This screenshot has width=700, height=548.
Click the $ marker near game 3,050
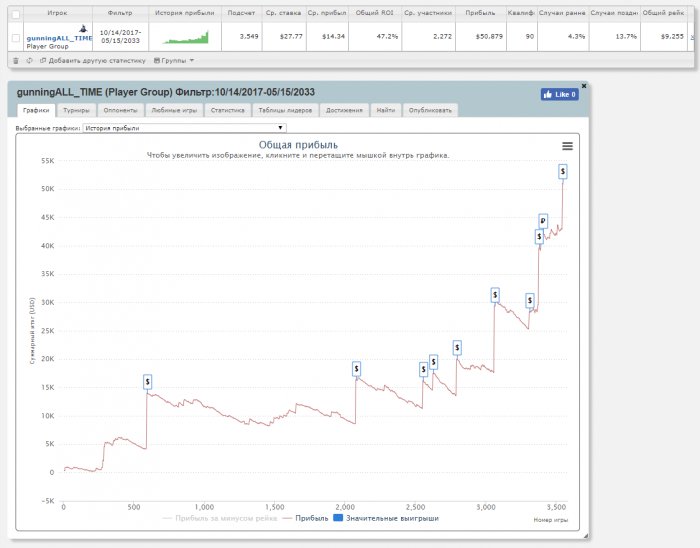[x=495, y=295]
